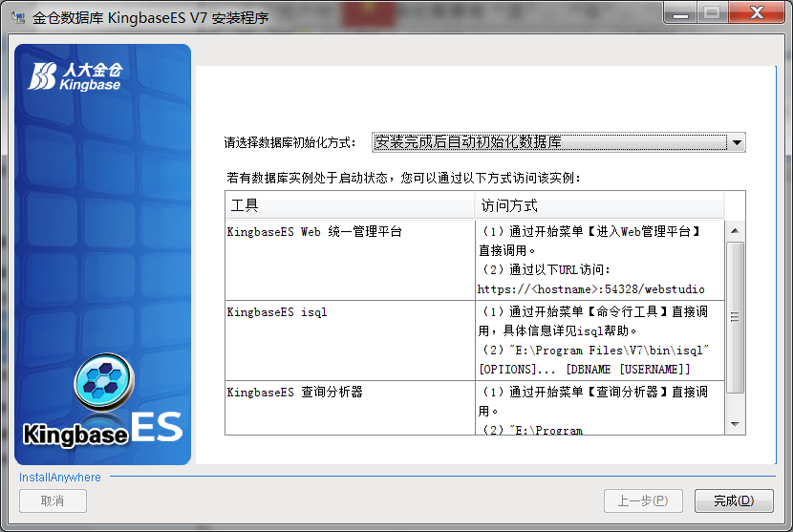Close the KingbaseES V7 installer window
The image size is (793, 532).
(x=757, y=13)
